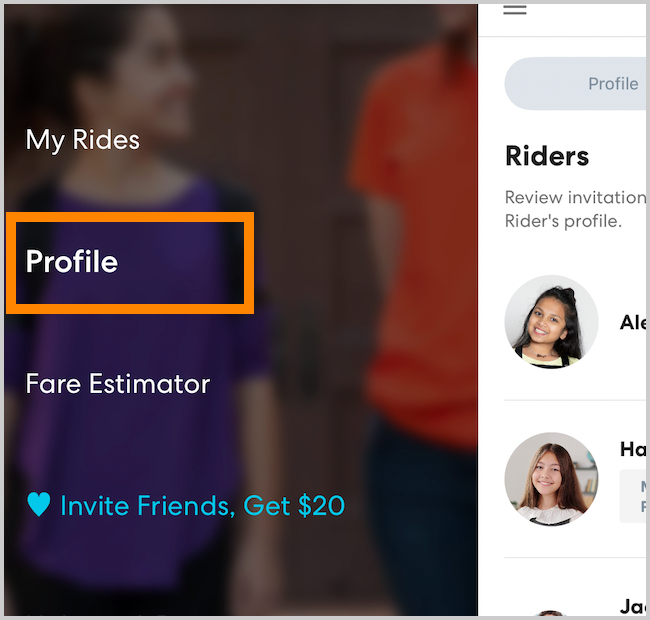The image size is (650, 620).
Task: Tap the gray badge under the second rider's name
Action: click(633, 496)
